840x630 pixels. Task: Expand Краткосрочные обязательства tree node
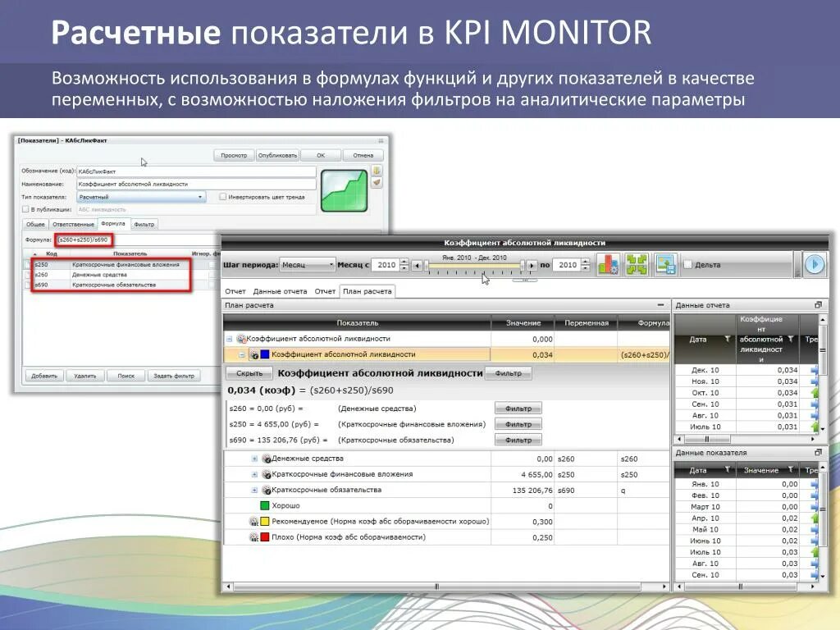click(x=254, y=491)
